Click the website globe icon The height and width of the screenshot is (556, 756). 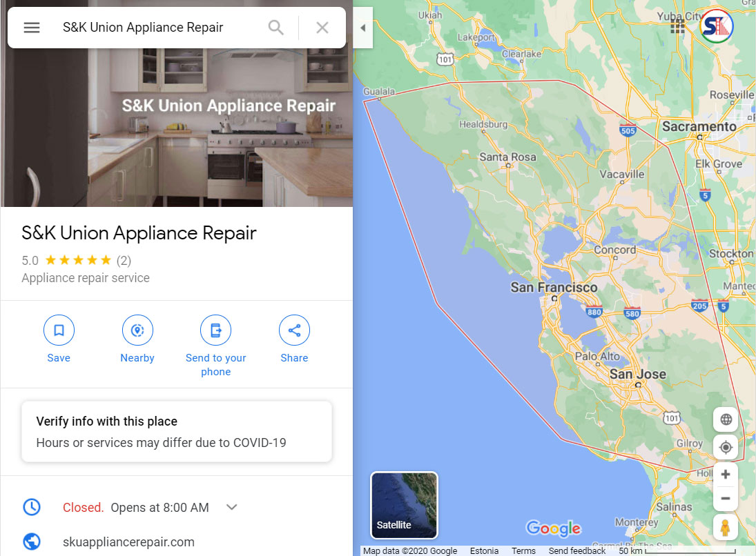[32, 542]
